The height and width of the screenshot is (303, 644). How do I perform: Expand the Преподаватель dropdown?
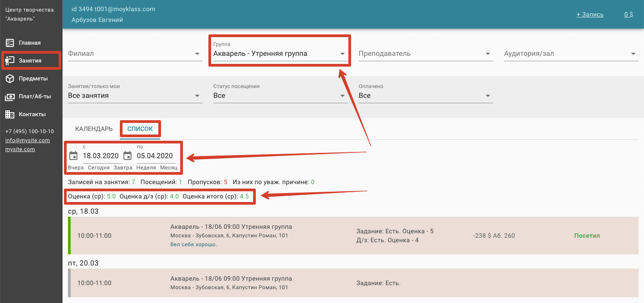[x=488, y=54]
